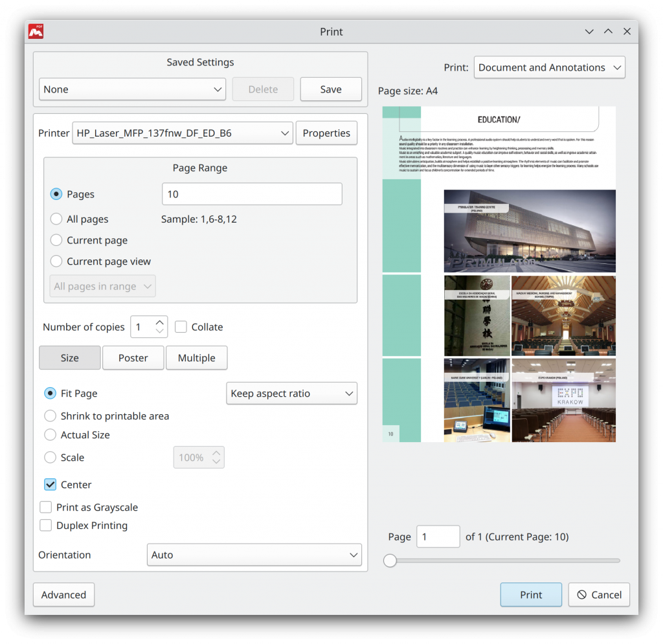This screenshot has height=644, width=663.
Task: Open the printer Properties dialog
Action: [x=326, y=133]
